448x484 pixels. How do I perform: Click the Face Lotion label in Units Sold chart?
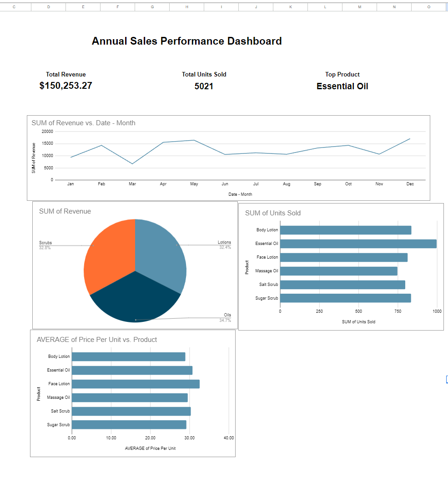tap(267, 257)
